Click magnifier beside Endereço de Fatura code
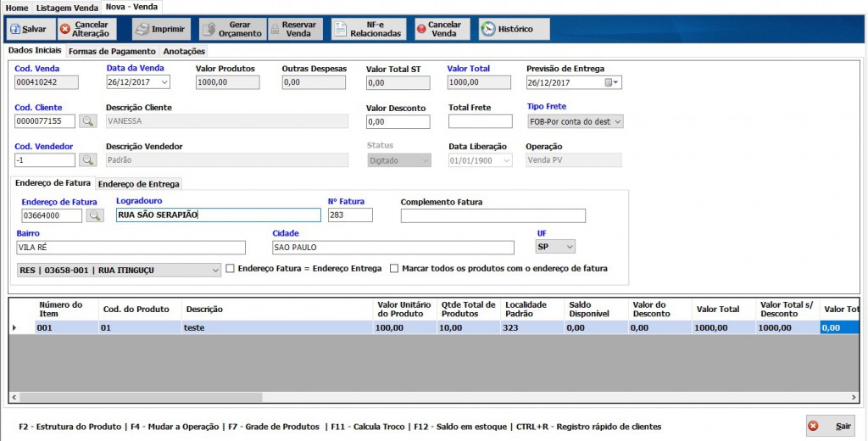This screenshot has width=868, height=441. click(94, 215)
